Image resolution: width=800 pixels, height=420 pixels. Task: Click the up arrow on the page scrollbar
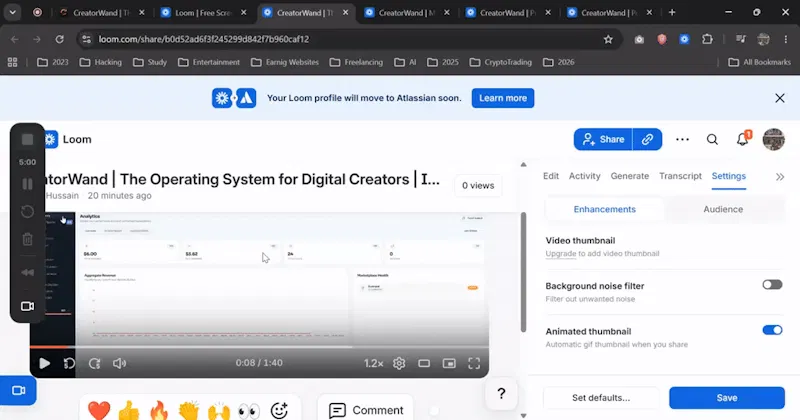tap(523, 164)
